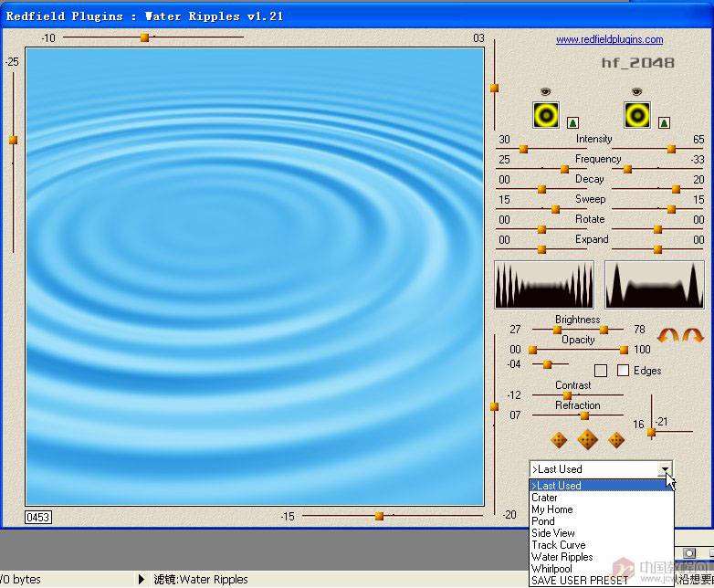Screen dimensions: 714x588
Task: Click the left Expand slider handle
Action: 541,249
